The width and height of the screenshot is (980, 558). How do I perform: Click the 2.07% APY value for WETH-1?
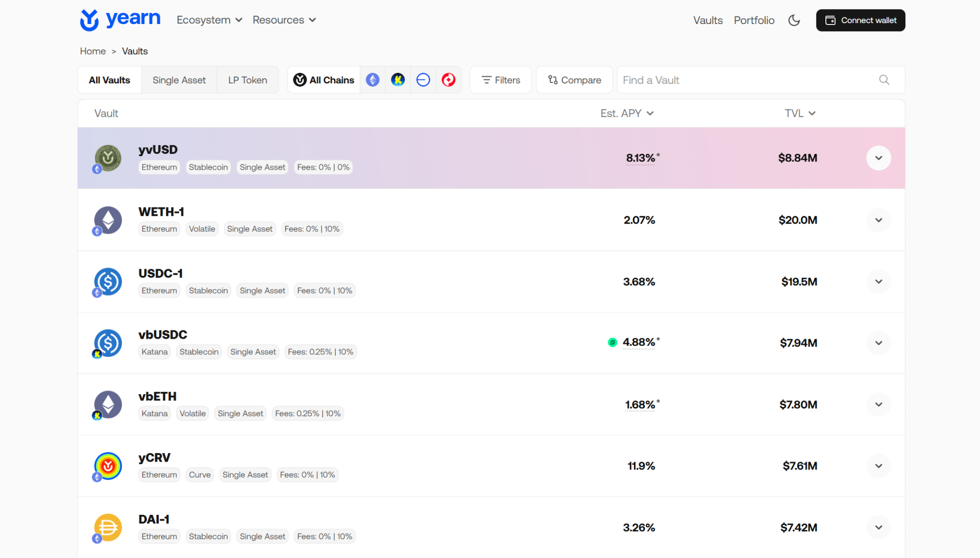click(639, 220)
